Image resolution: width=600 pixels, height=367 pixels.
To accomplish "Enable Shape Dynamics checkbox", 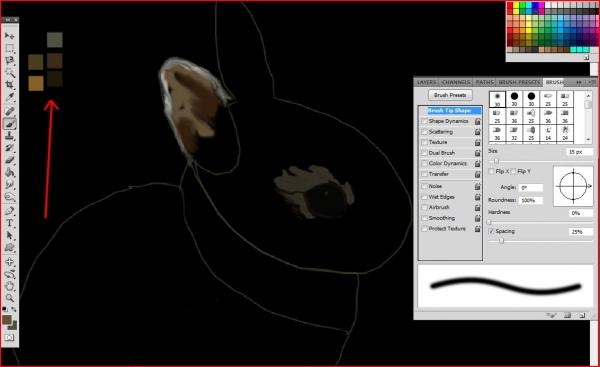I will coord(424,121).
